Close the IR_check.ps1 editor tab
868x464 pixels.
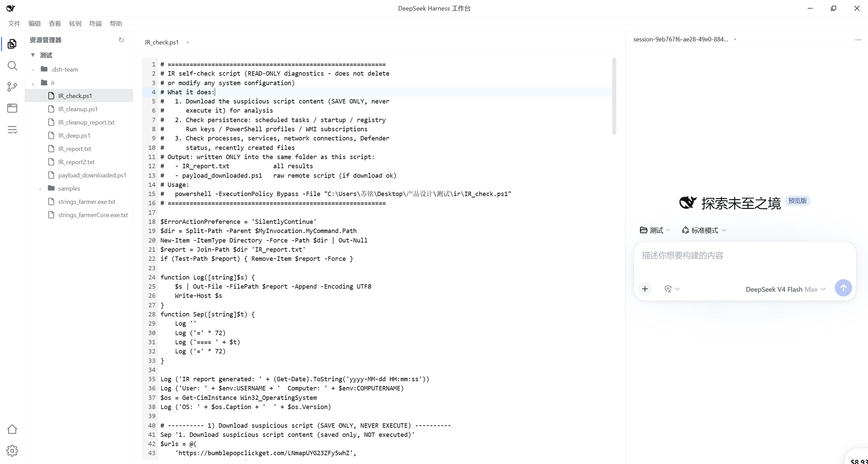(x=188, y=43)
